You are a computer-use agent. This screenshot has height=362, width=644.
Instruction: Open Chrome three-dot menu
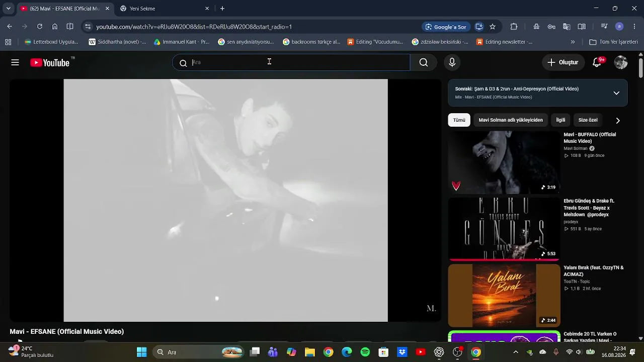[634, 27]
